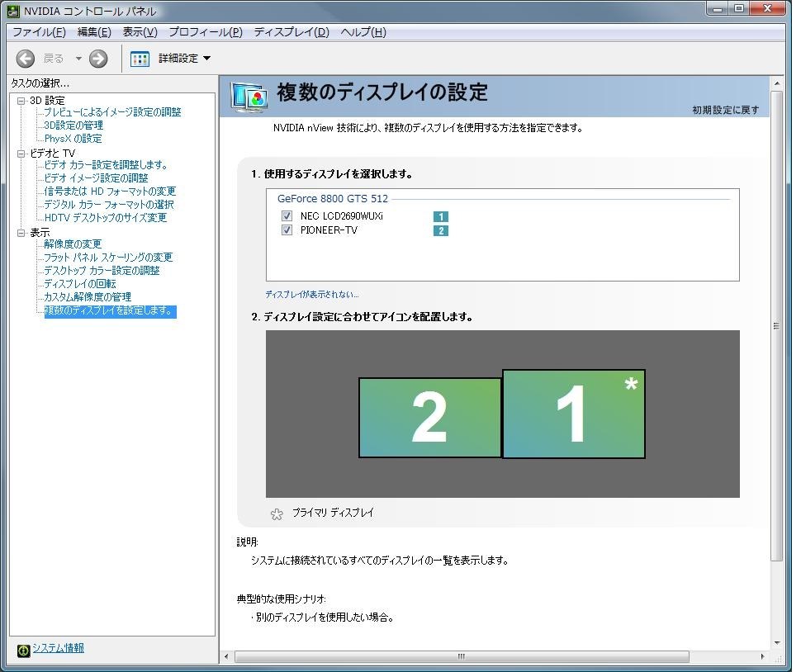The height and width of the screenshot is (672, 801).
Task: Select 複数のディスプレイを設定します task
Action: click(111, 311)
